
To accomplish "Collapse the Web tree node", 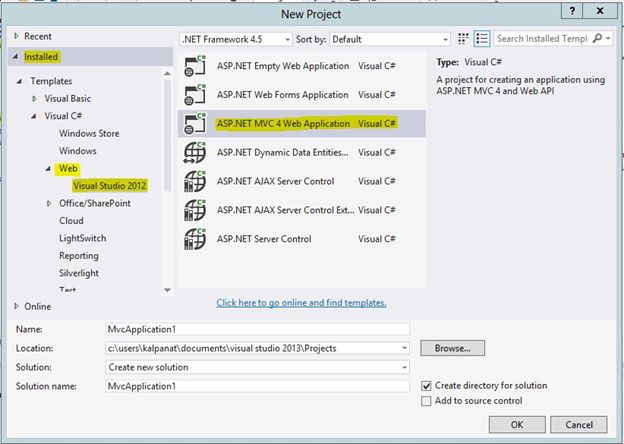I will [x=49, y=169].
